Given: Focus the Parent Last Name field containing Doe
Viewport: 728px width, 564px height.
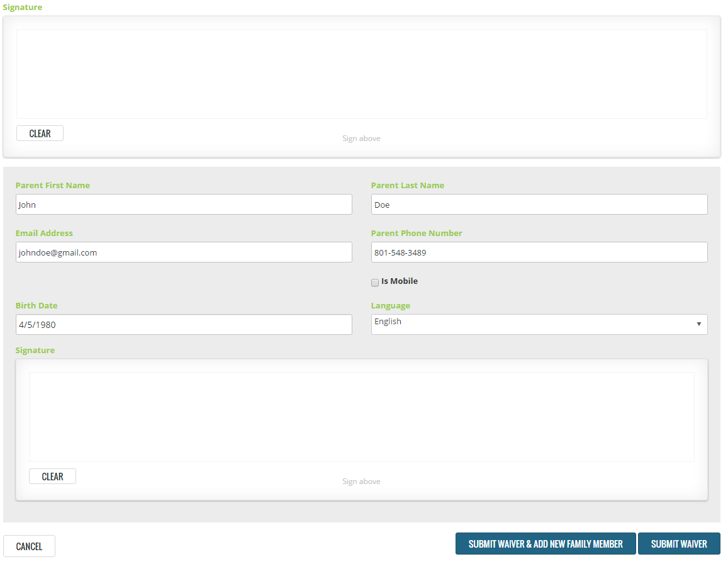Looking at the screenshot, I should (x=539, y=205).
